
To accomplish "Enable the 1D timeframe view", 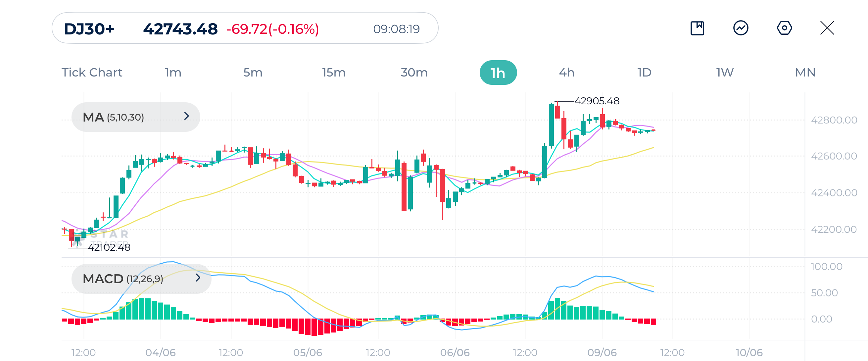I will pyautogui.click(x=644, y=72).
